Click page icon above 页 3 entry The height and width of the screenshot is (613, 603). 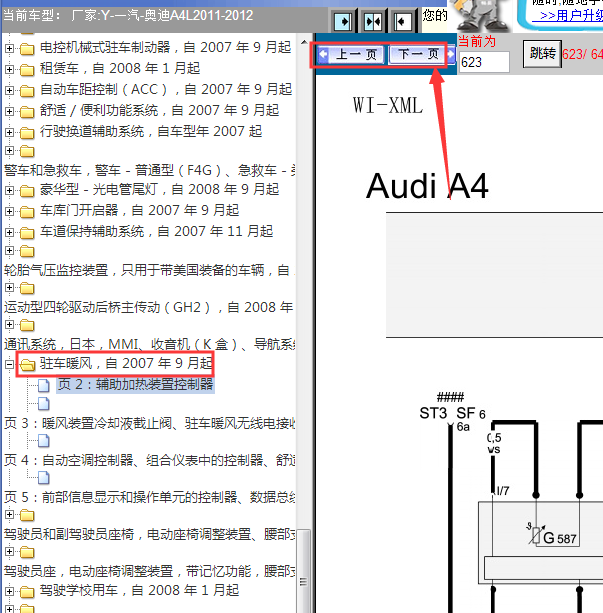[x=43, y=403]
